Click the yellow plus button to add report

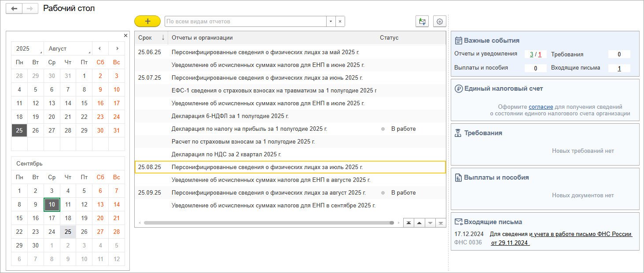147,21
